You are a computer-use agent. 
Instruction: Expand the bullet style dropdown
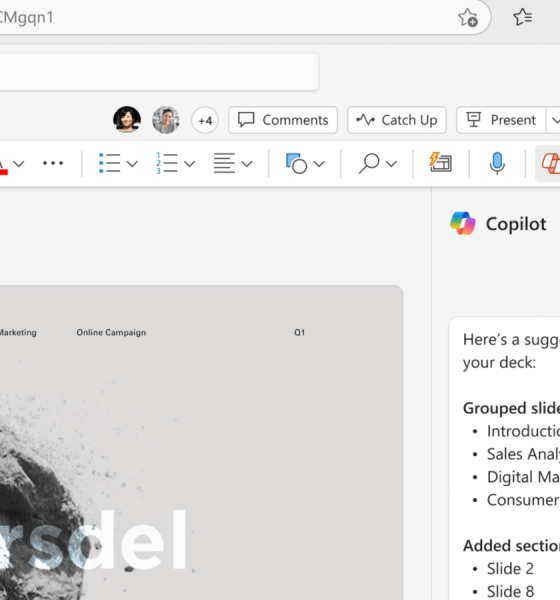tap(132, 164)
